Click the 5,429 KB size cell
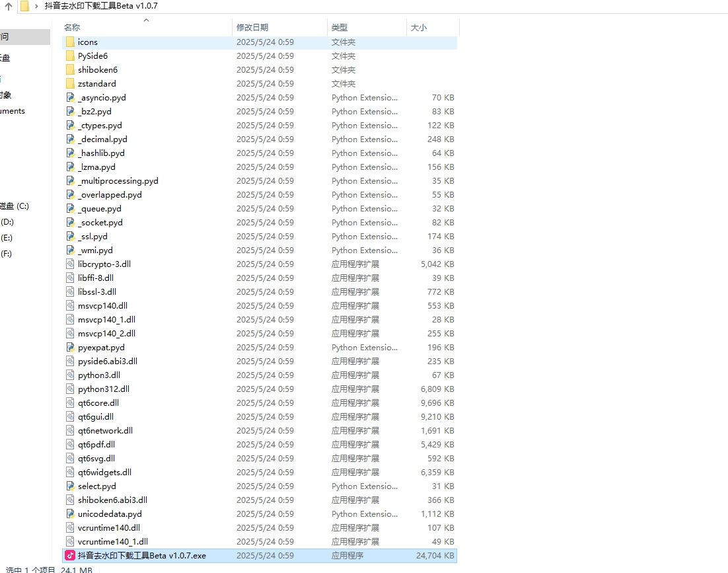 click(437, 445)
